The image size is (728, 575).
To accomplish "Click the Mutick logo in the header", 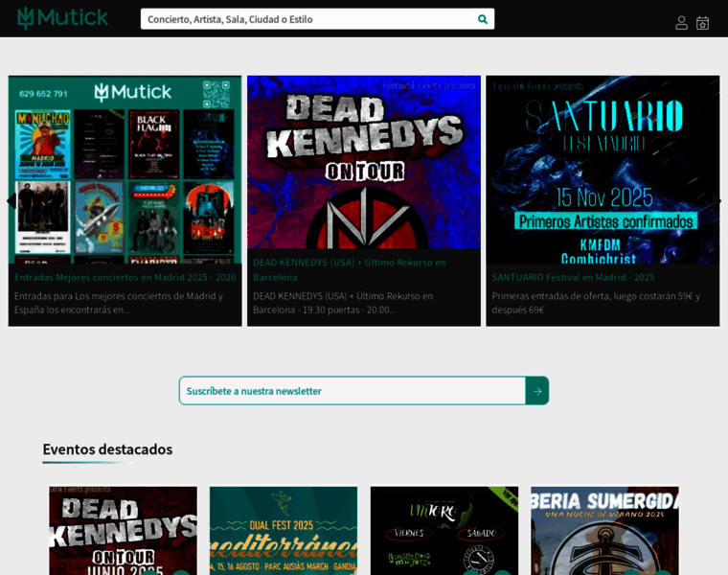I will click(62, 18).
